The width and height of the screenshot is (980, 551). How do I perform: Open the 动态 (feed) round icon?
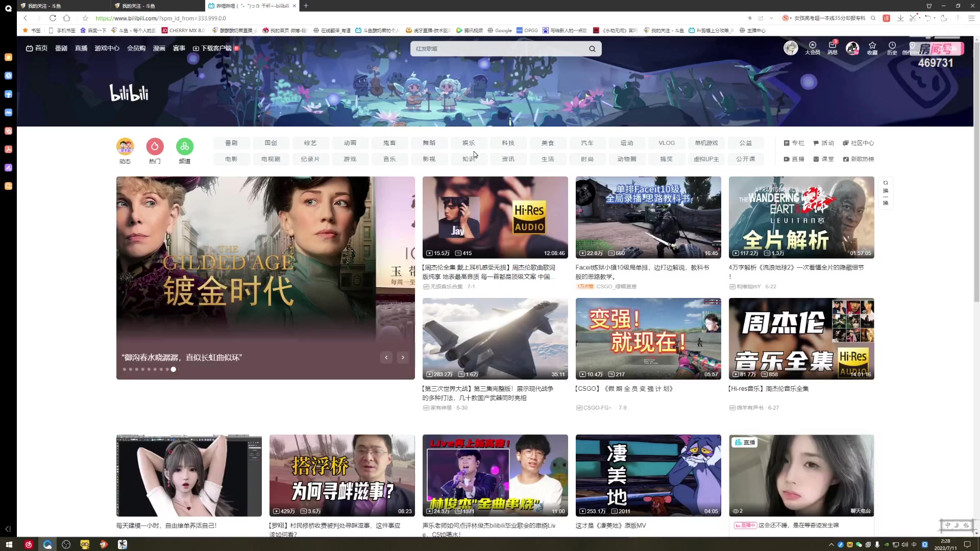tap(125, 146)
